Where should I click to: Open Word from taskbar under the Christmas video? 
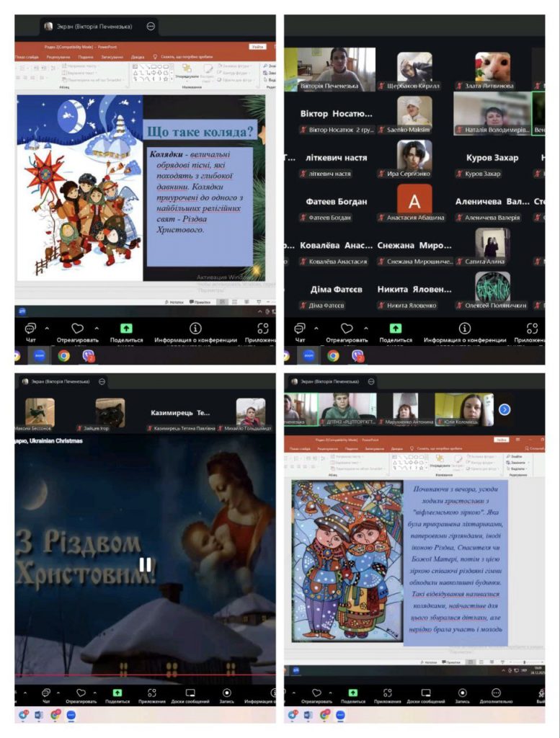(39, 715)
